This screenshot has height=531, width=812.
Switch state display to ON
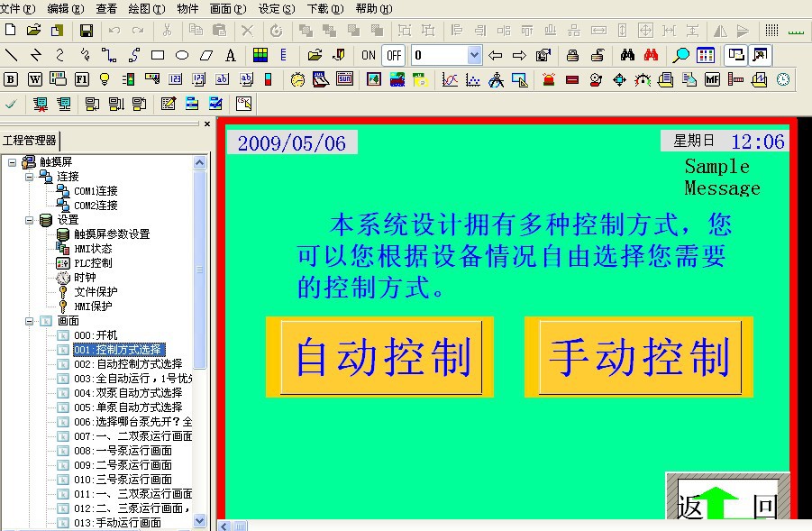click(369, 55)
